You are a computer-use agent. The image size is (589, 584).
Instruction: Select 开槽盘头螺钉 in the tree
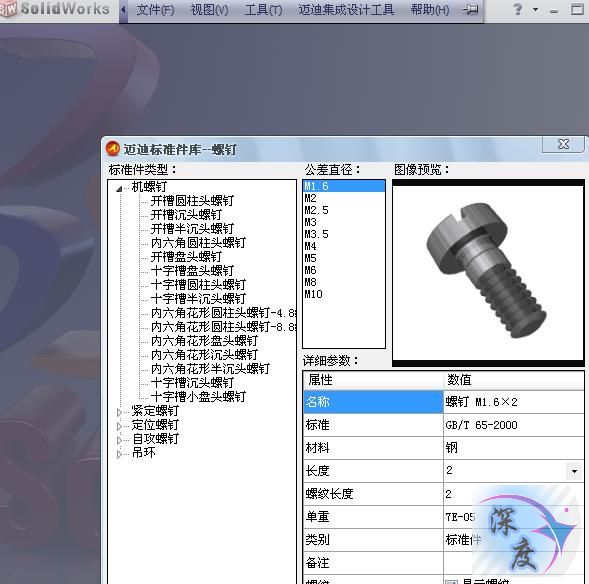point(186,257)
